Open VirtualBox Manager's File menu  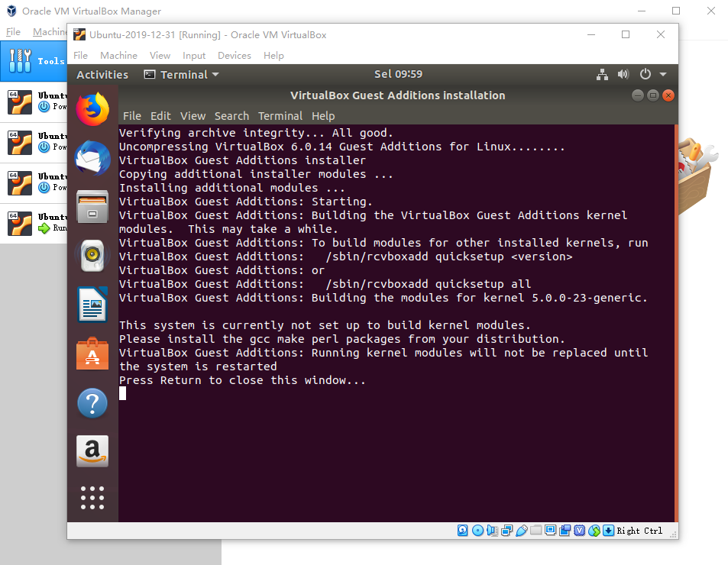(x=13, y=31)
